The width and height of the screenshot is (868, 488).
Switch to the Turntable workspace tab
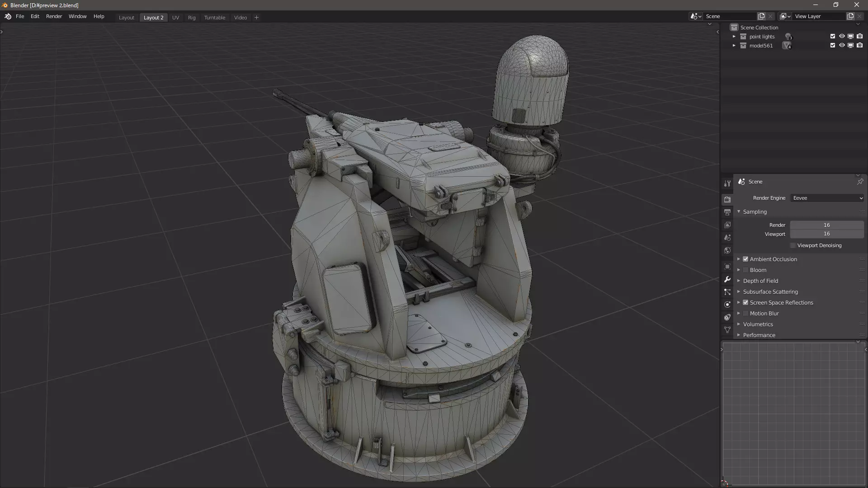pyautogui.click(x=214, y=18)
